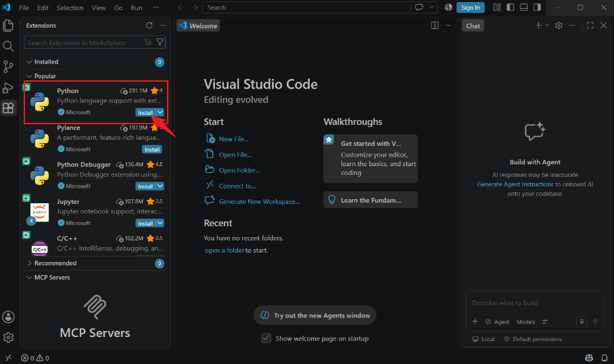Viewport: 614px width, 364px height.
Task: Open the Accounts icon in activity bar
Action: (8, 317)
